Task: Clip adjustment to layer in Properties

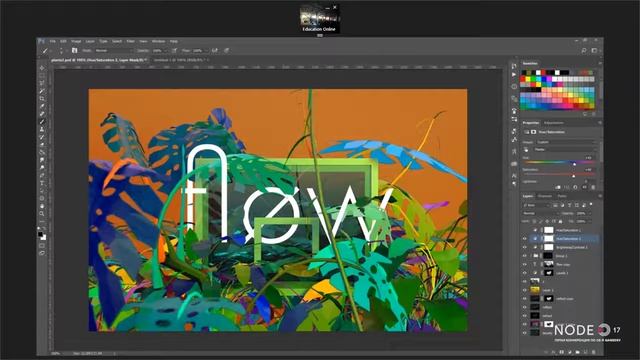Action: tap(558, 187)
